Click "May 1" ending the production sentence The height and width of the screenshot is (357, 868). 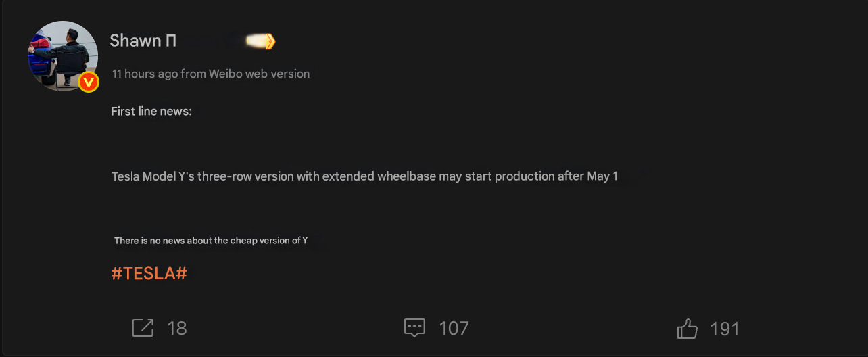pos(602,176)
